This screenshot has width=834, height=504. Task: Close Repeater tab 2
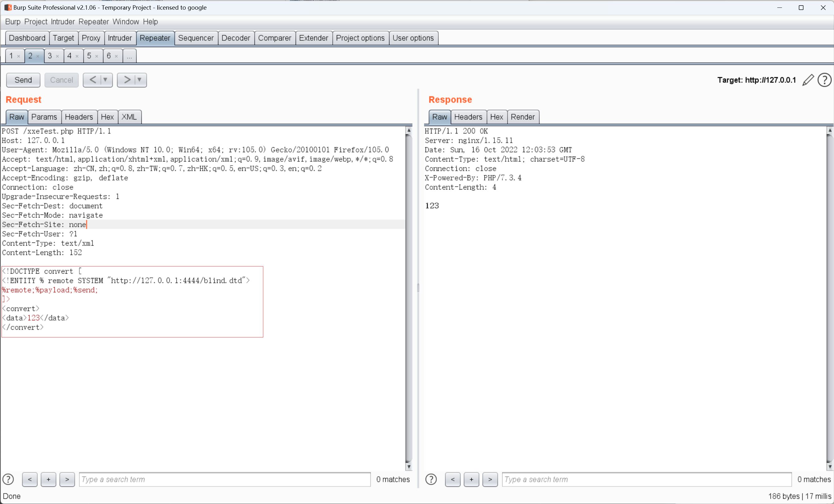(38, 56)
